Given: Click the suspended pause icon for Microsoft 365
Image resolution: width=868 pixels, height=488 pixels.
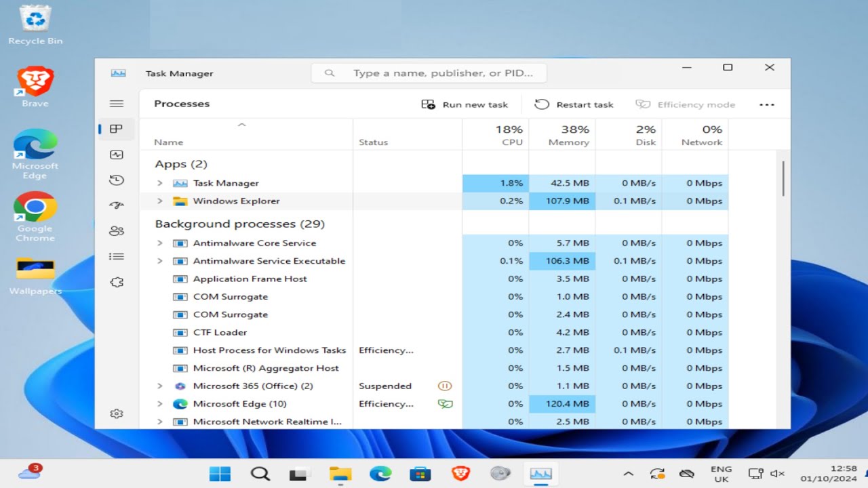Looking at the screenshot, I should tap(445, 386).
